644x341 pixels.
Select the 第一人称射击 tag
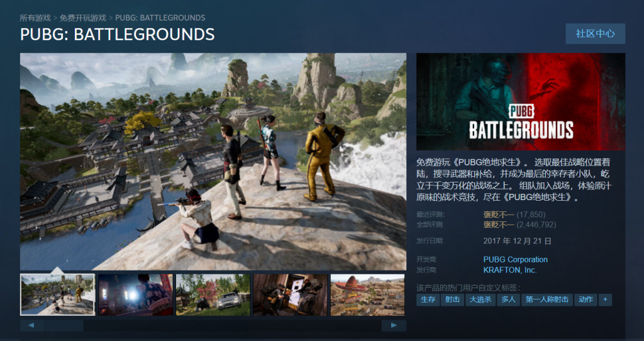click(547, 299)
